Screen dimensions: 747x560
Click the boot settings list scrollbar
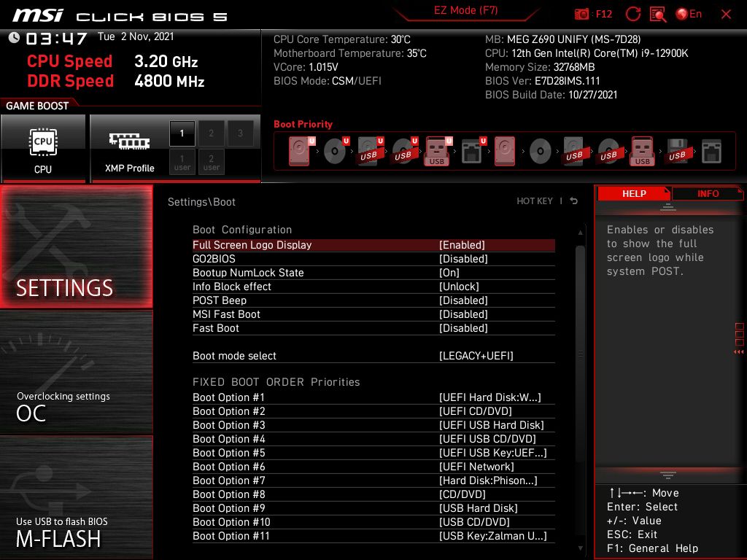coord(580,354)
